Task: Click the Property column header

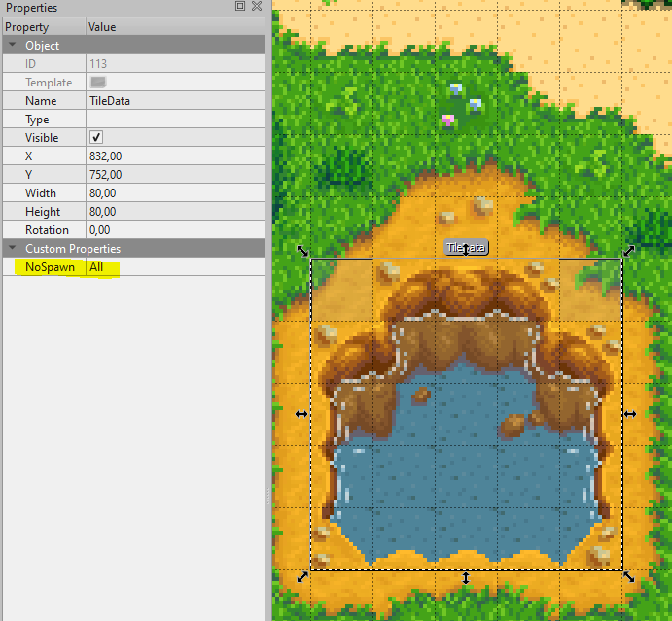Action: pyautogui.click(x=44, y=27)
